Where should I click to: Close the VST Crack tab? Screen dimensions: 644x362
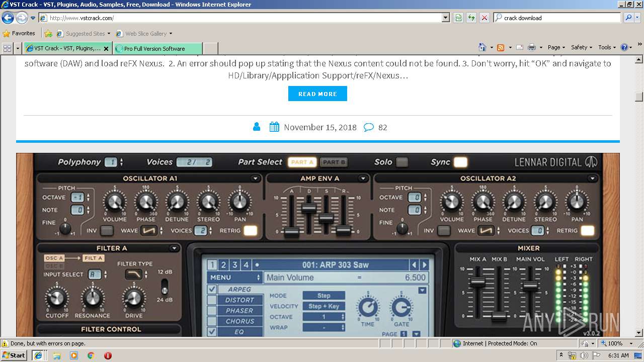tap(106, 49)
